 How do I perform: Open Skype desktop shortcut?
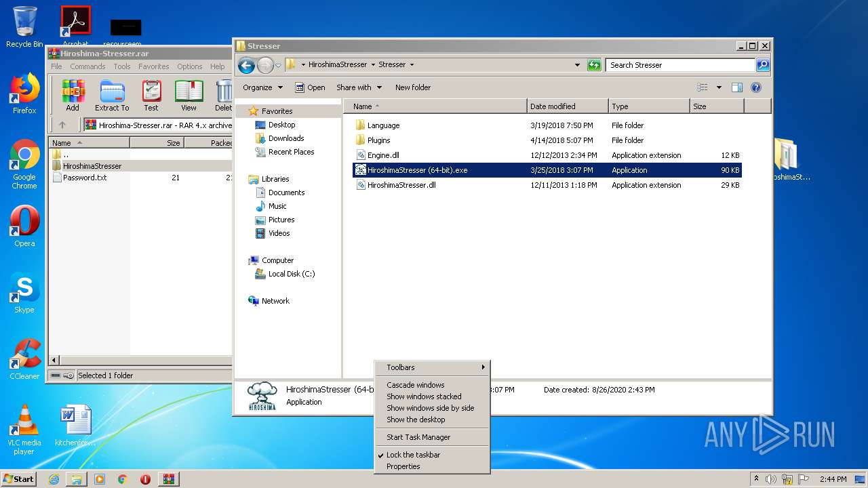(x=24, y=293)
